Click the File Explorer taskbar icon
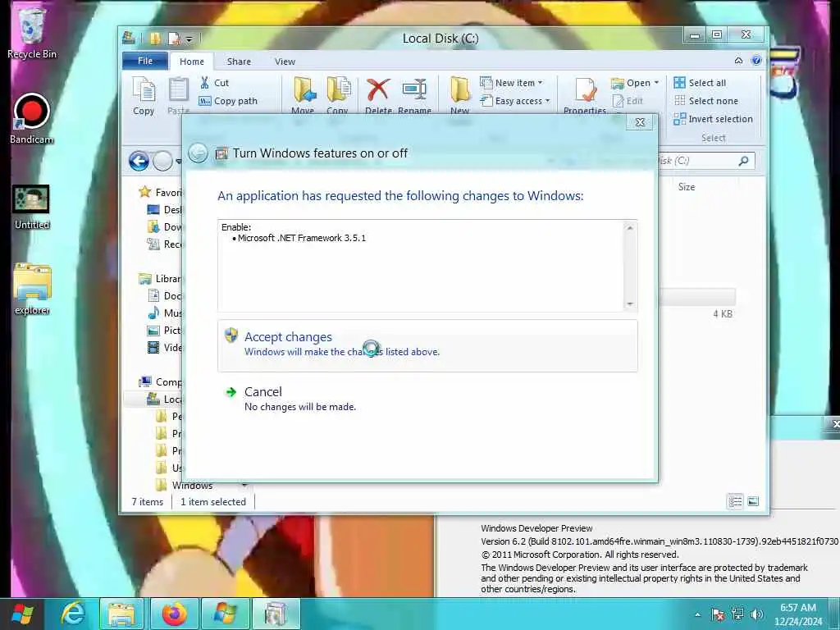 pyautogui.click(x=121, y=614)
